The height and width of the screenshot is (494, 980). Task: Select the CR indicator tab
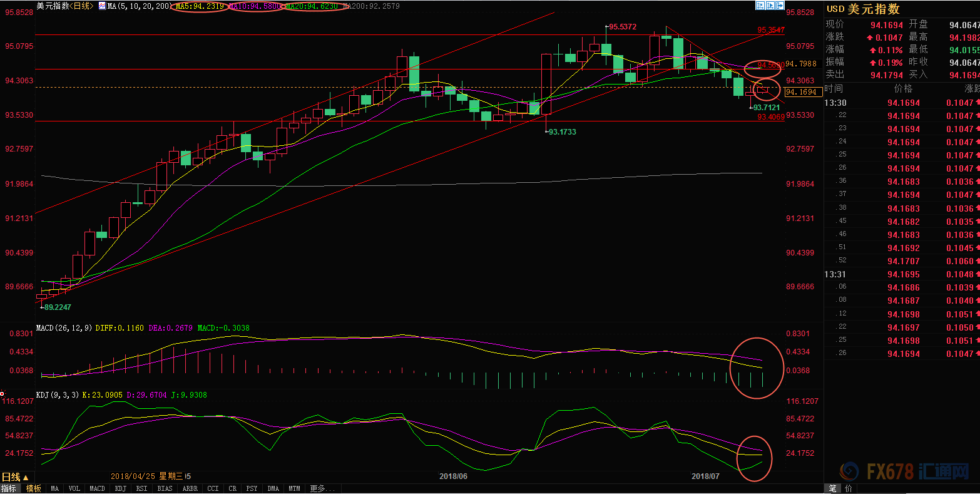click(x=233, y=488)
